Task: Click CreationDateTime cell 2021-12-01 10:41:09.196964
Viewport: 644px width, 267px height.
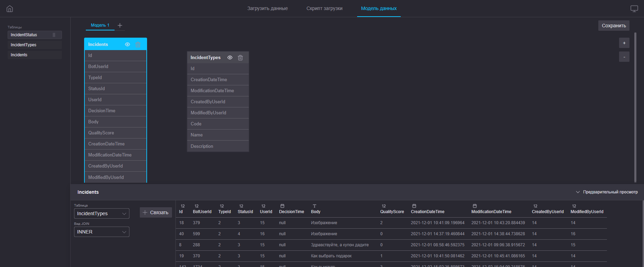Action: point(437,223)
